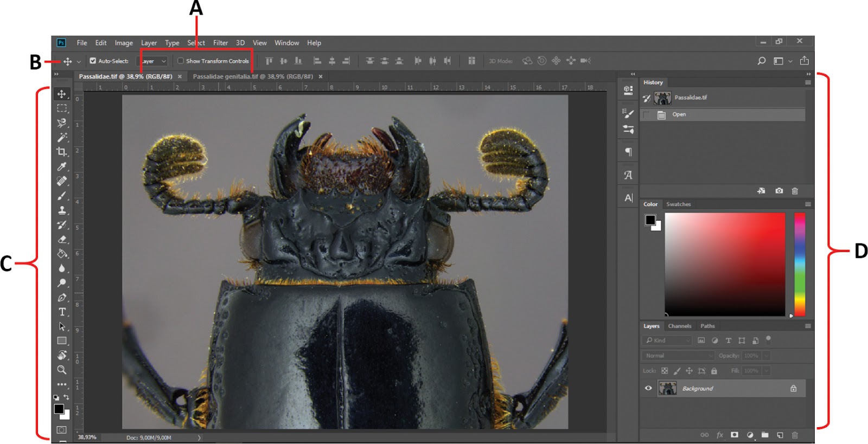Select the Clone Stamp tool
Image resolution: width=868 pixels, height=444 pixels.
[62, 210]
